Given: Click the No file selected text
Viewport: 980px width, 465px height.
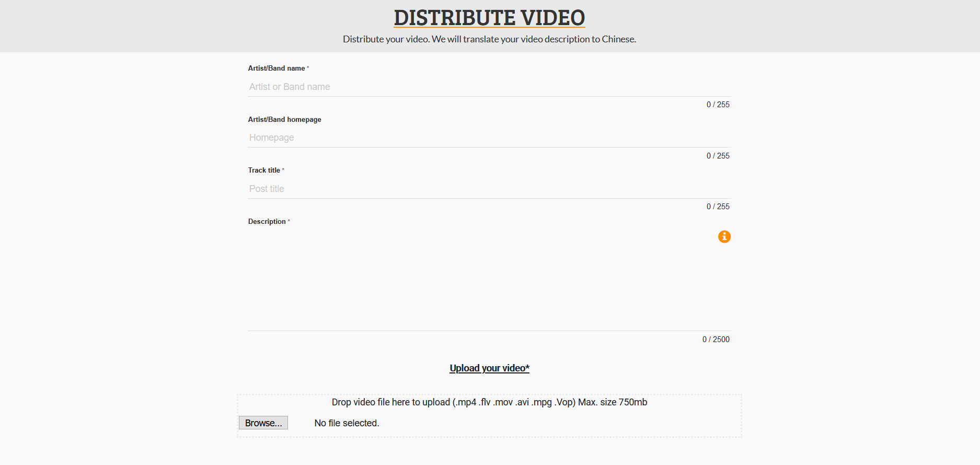Looking at the screenshot, I should [347, 423].
